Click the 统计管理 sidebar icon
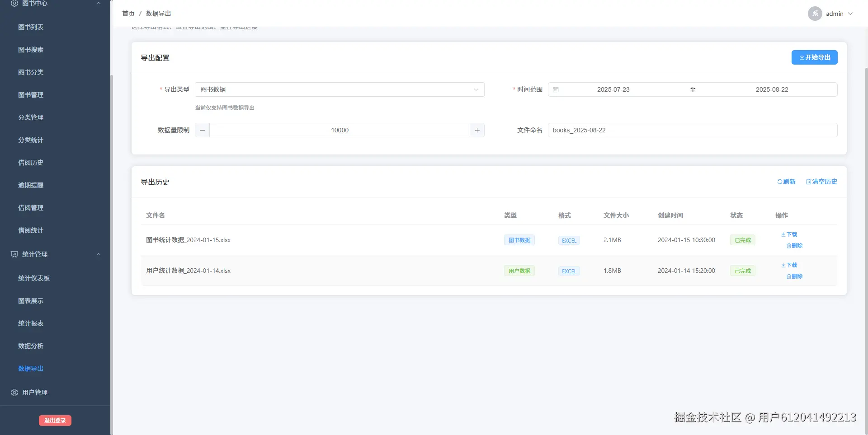The image size is (868, 435). pyautogui.click(x=14, y=254)
